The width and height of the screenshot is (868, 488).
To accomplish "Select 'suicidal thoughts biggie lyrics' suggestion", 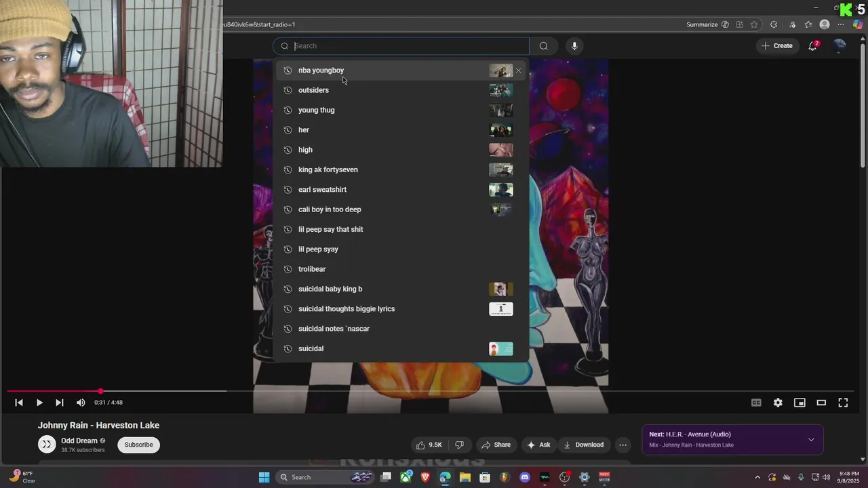I will tap(401, 309).
